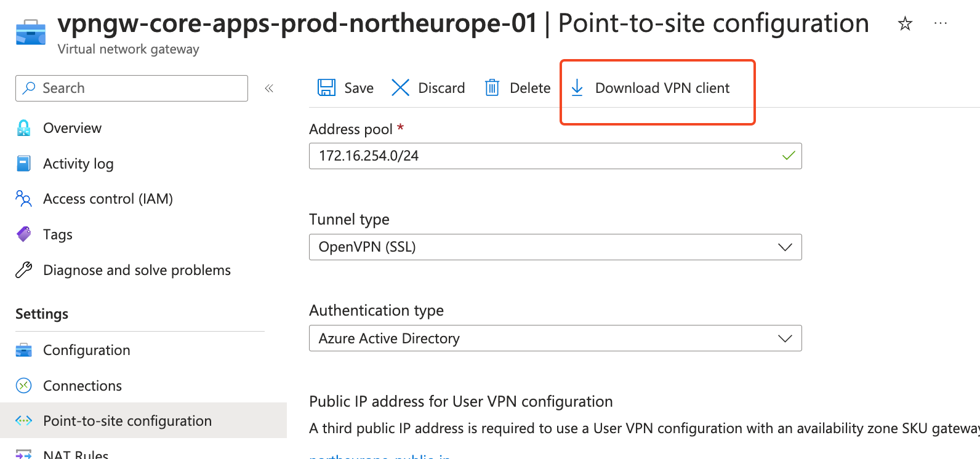Click the Delete trash can icon
The image size is (980, 459).
[x=492, y=87]
